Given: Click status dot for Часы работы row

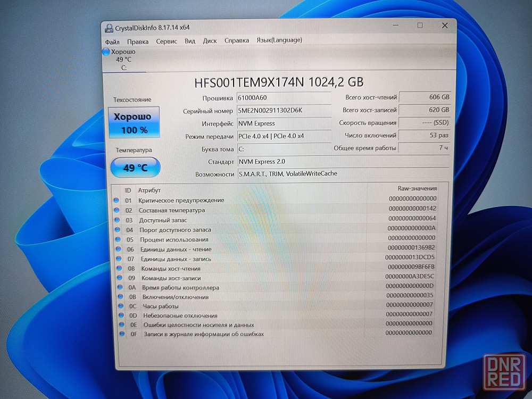Looking at the screenshot, I should (x=121, y=306).
